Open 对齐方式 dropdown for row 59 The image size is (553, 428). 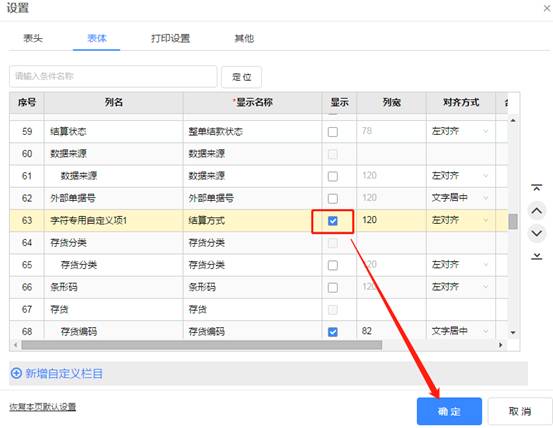coord(460,132)
